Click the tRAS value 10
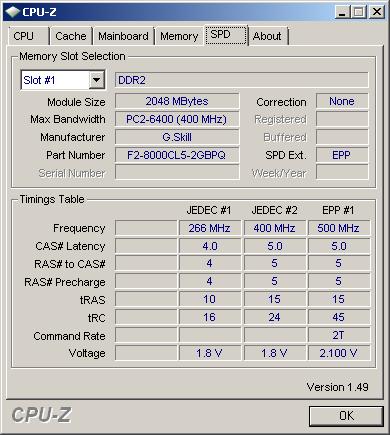This screenshot has width=390, height=435. 210,299
